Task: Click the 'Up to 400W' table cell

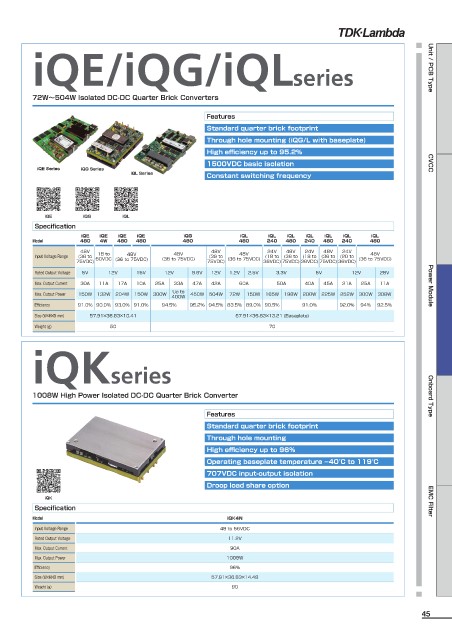Action: 178,294
